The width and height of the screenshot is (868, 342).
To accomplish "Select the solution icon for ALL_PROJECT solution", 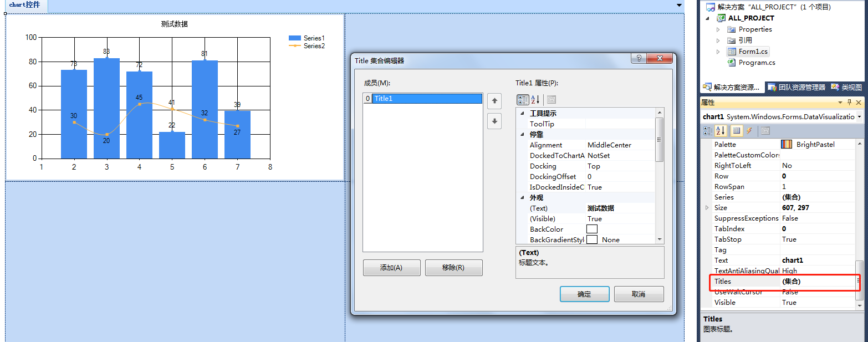I will [710, 7].
